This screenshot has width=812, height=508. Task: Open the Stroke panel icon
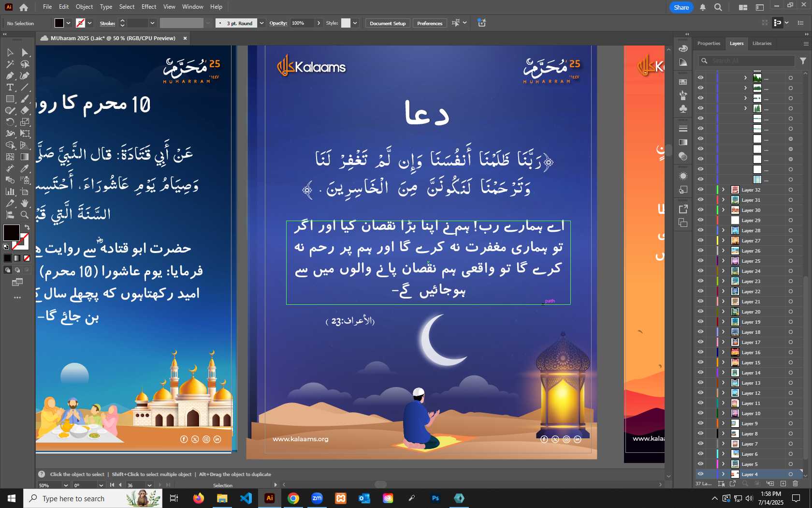click(683, 129)
